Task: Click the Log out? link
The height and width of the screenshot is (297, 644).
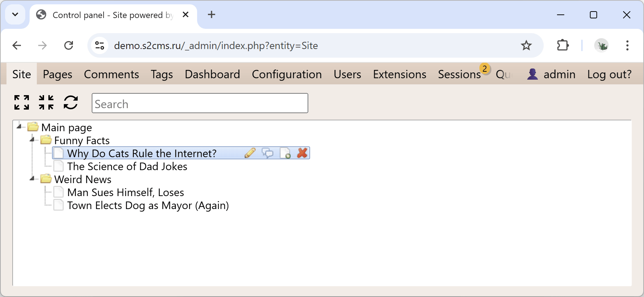Action: (x=609, y=74)
